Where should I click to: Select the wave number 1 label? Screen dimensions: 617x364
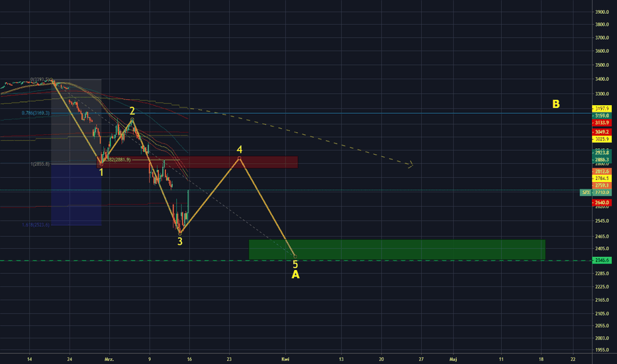pyautogui.click(x=101, y=172)
